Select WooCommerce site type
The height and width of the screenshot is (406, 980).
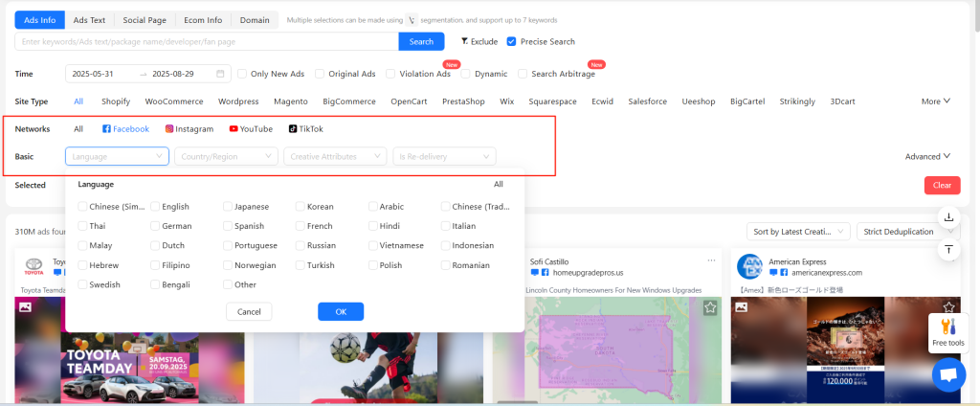tap(174, 101)
